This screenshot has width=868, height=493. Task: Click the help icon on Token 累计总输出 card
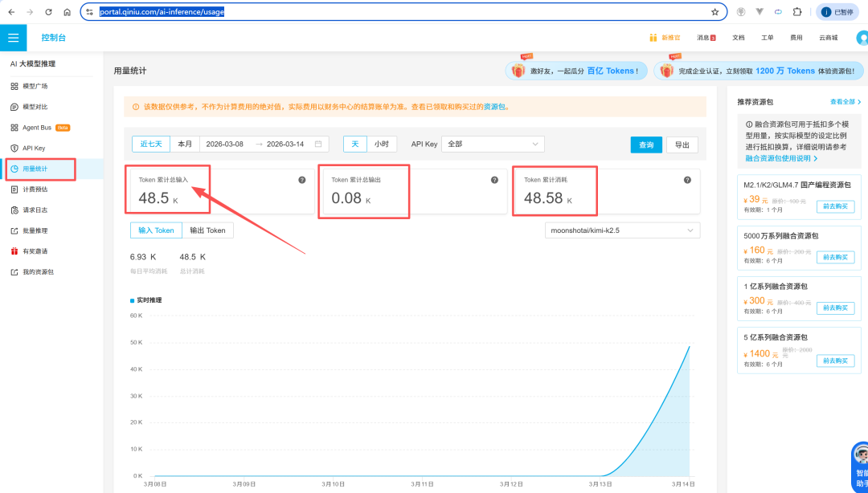[494, 180]
